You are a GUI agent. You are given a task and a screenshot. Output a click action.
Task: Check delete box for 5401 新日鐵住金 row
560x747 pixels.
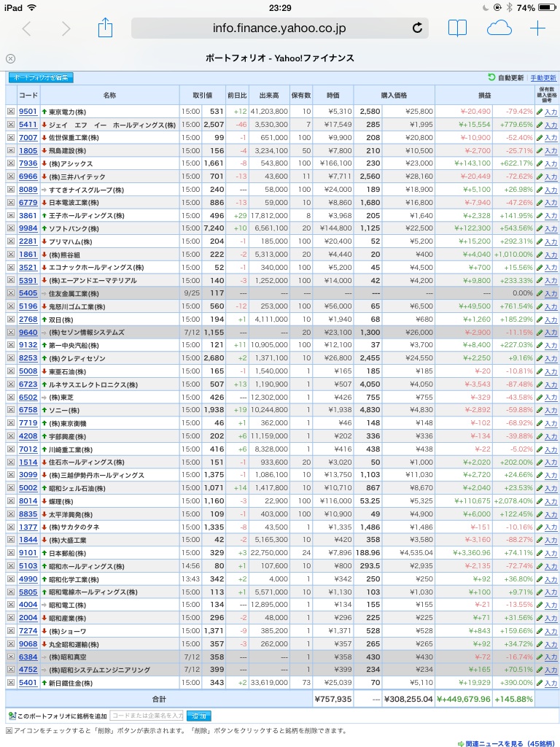(11, 683)
